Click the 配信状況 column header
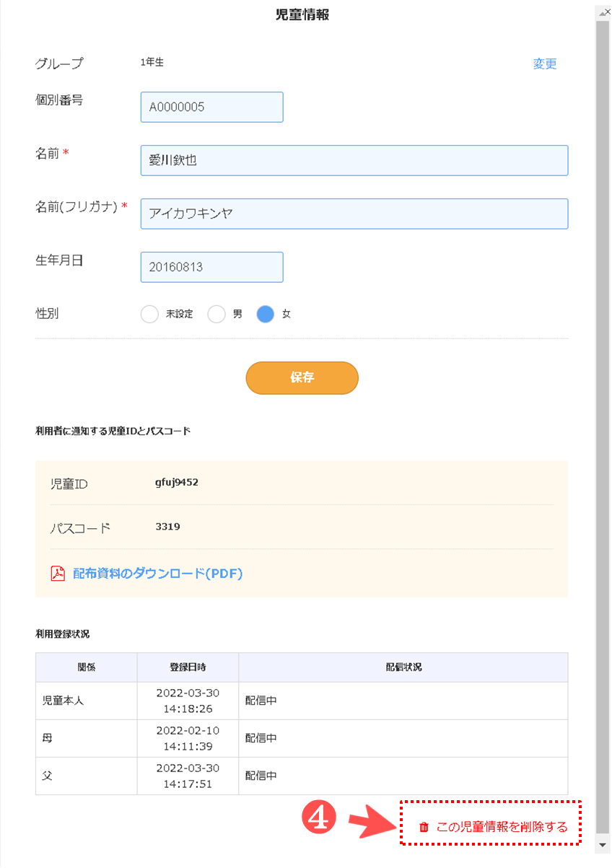 (403, 667)
